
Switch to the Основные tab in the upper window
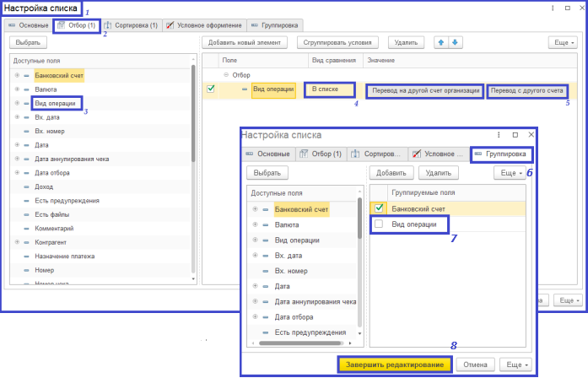coord(27,25)
